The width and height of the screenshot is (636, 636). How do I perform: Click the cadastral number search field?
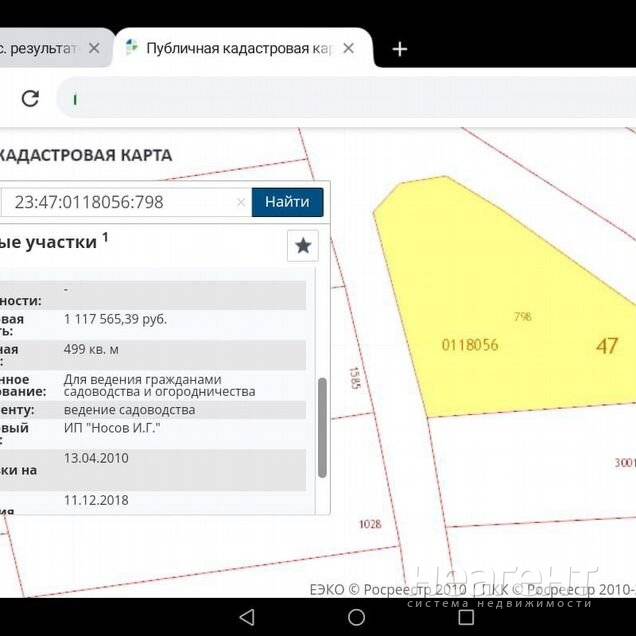(x=120, y=202)
